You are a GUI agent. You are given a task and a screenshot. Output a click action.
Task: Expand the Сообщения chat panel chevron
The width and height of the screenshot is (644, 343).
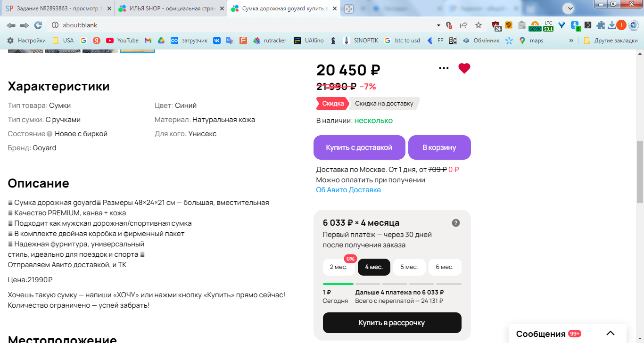pyautogui.click(x=611, y=334)
